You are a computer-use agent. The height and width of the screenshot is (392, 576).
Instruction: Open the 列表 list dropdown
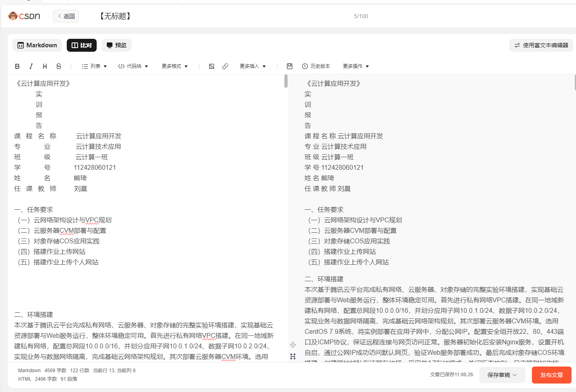pos(94,66)
